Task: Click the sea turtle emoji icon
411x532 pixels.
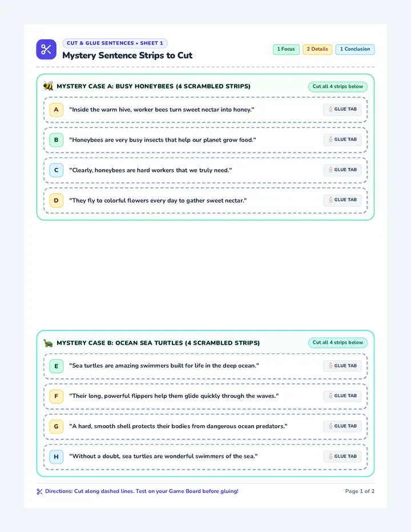Action: (48, 342)
